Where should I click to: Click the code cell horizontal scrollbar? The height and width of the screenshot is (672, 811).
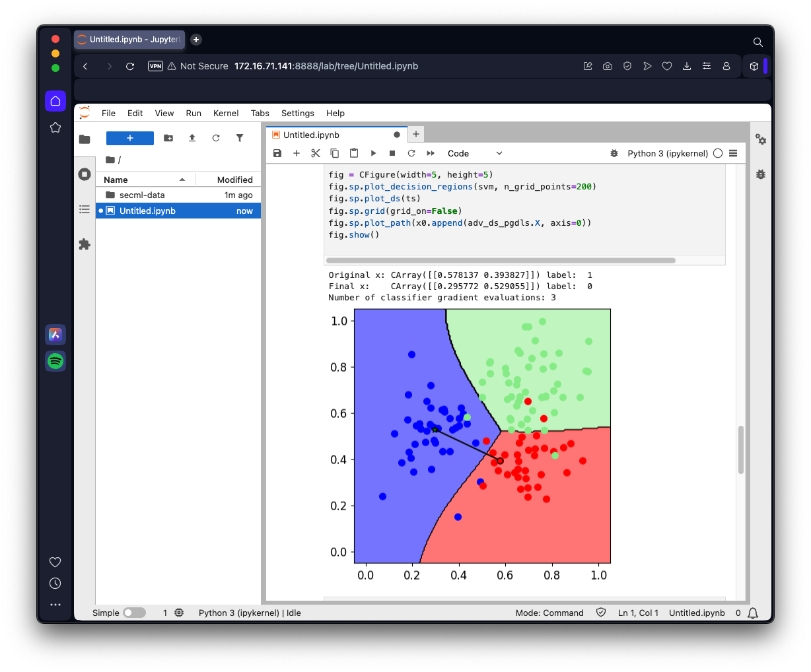click(501, 260)
